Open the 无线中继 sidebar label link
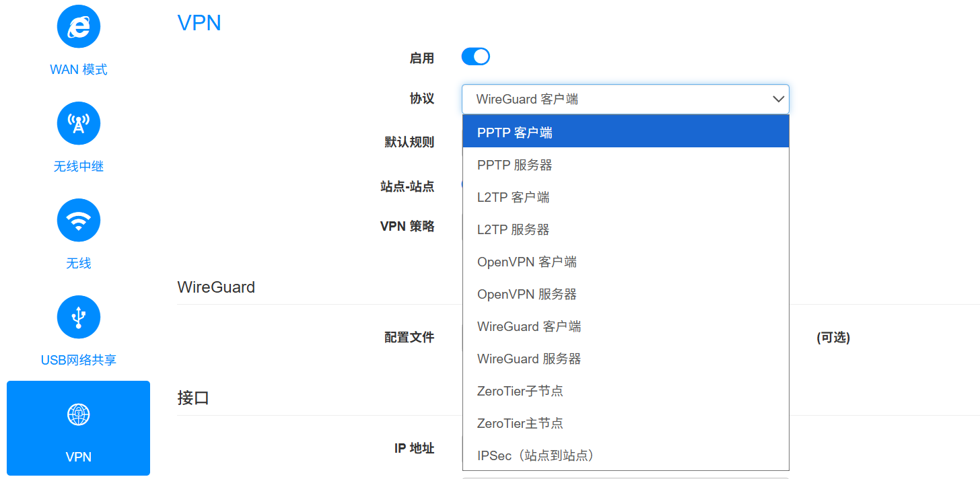This screenshot has width=980, height=479. (79, 166)
